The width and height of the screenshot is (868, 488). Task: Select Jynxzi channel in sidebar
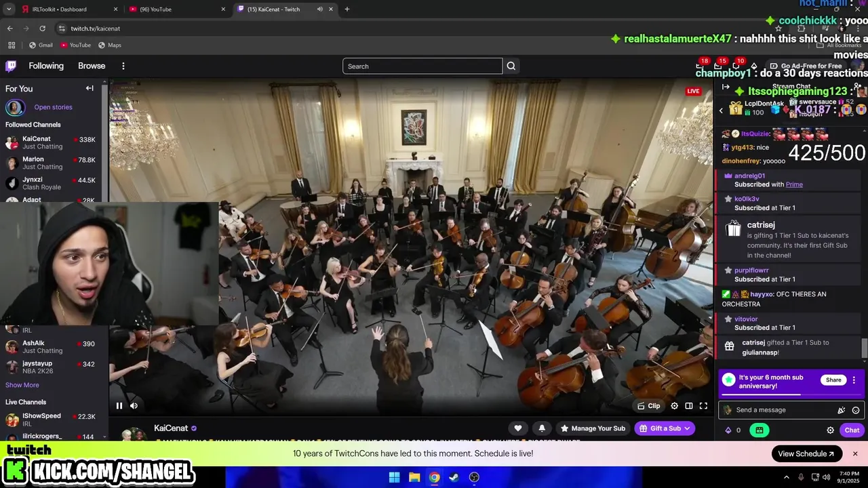pos(51,183)
